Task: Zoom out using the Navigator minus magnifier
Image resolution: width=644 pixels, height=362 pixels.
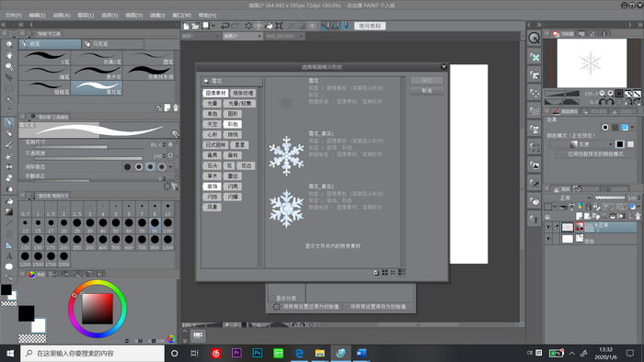Action: [x=602, y=94]
